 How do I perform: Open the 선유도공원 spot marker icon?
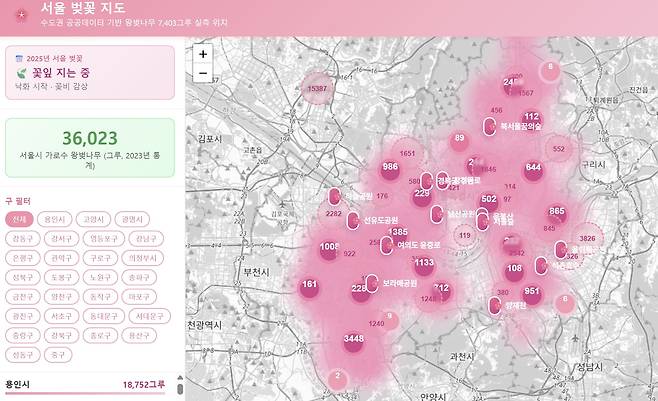tap(353, 220)
